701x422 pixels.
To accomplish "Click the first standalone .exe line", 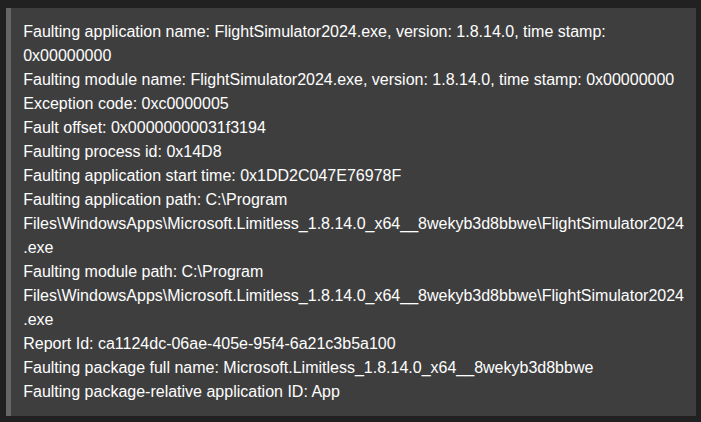I will tap(38, 248).
